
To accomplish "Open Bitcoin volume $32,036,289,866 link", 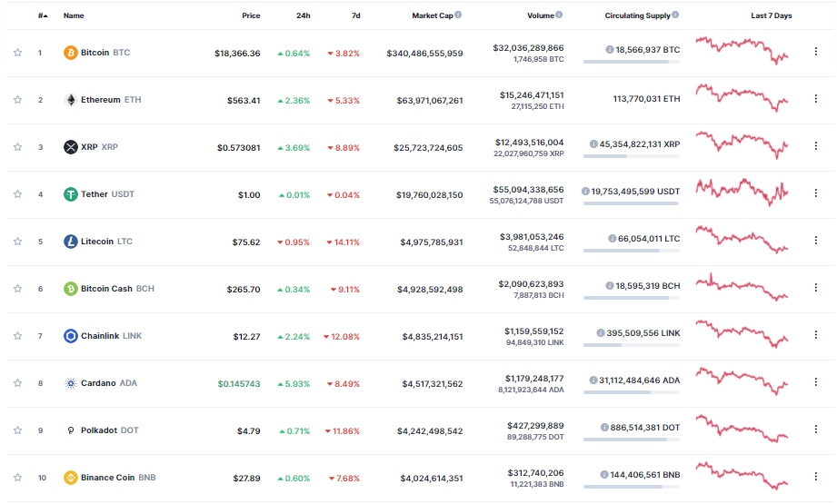I will click(x=528, y=48).
